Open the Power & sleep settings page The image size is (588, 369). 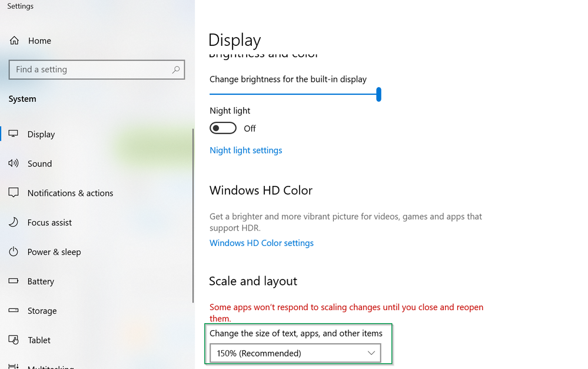pos(54,252)
